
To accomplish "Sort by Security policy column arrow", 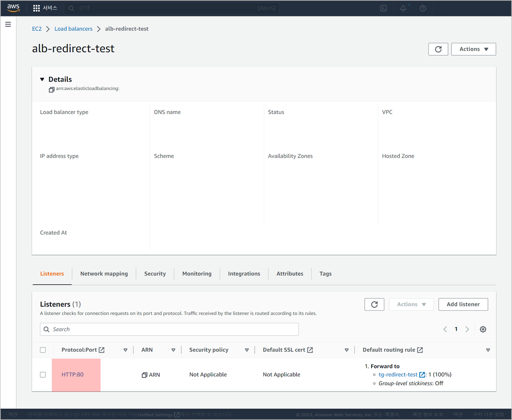I will coord(247,350).
